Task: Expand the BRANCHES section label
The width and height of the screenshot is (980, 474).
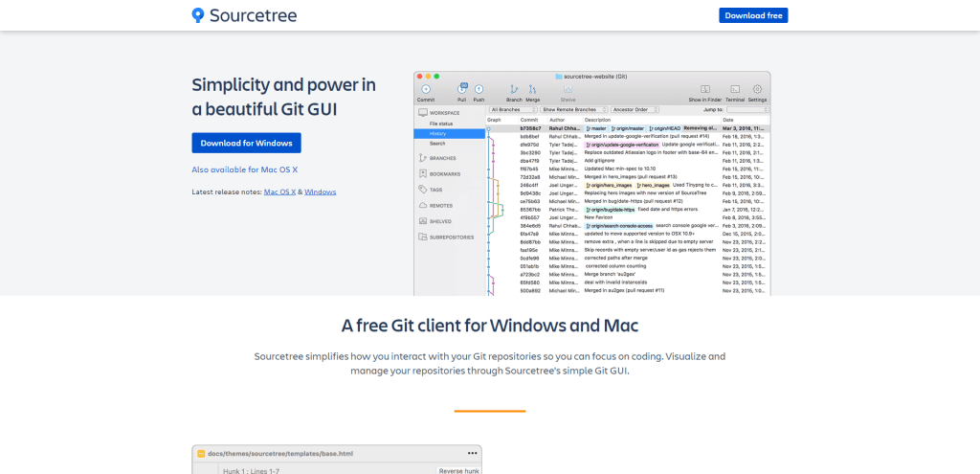Action: (442, 158)
